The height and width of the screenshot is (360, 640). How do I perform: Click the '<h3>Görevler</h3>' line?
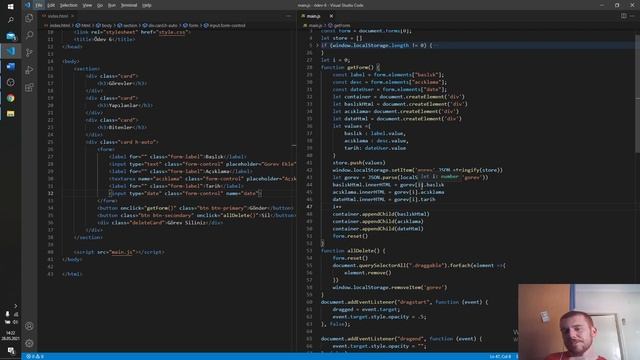(x=122, y=83)
